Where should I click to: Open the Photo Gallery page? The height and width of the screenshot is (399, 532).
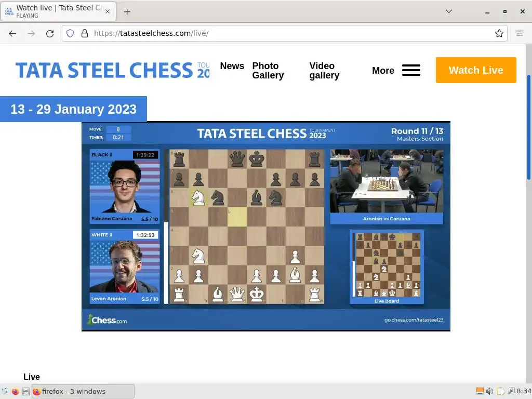(x=268, y=71)
